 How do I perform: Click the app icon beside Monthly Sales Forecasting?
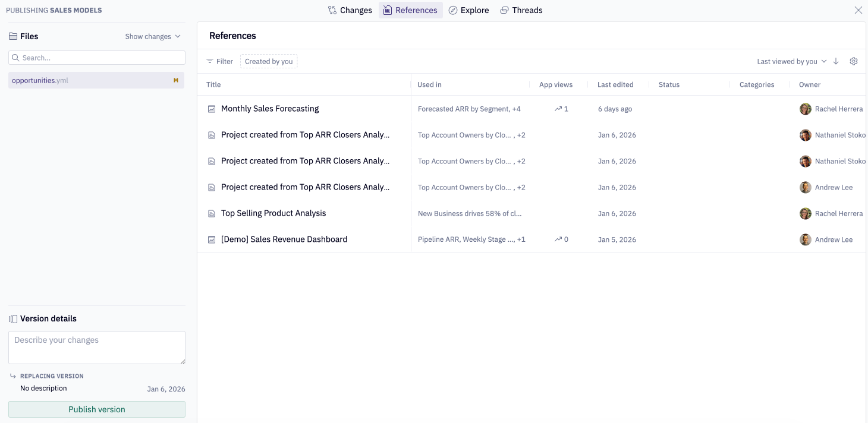(212, 109)
